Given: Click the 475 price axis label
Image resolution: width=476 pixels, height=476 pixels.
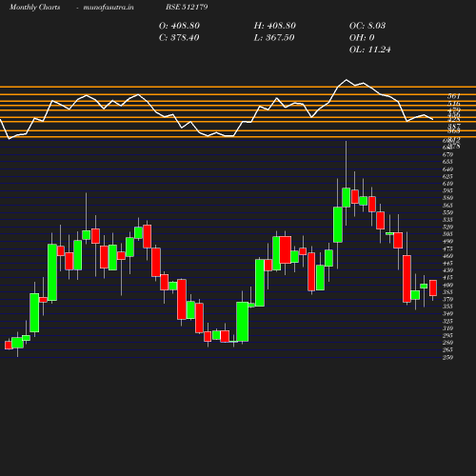Looking at the screenshot, I should [447, 248].
